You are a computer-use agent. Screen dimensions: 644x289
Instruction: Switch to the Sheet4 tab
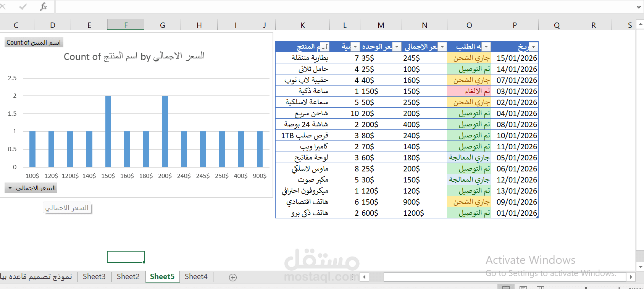(196, 276)
